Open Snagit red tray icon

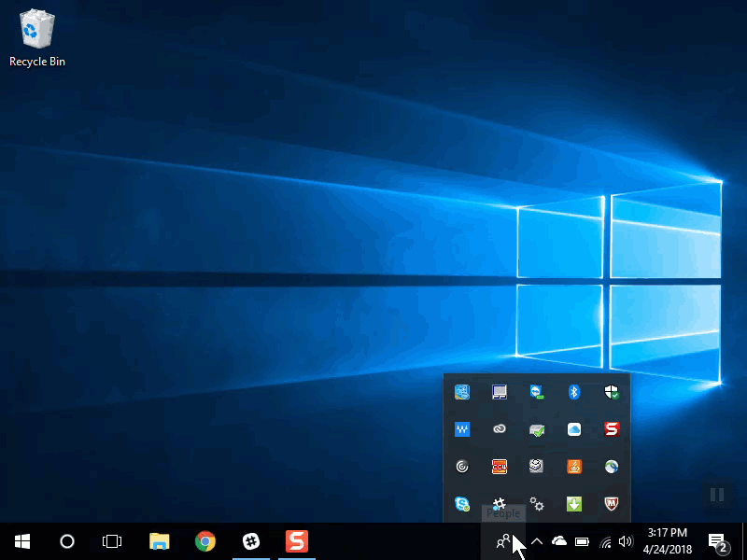pyautogui.click(x=612, y=429)
